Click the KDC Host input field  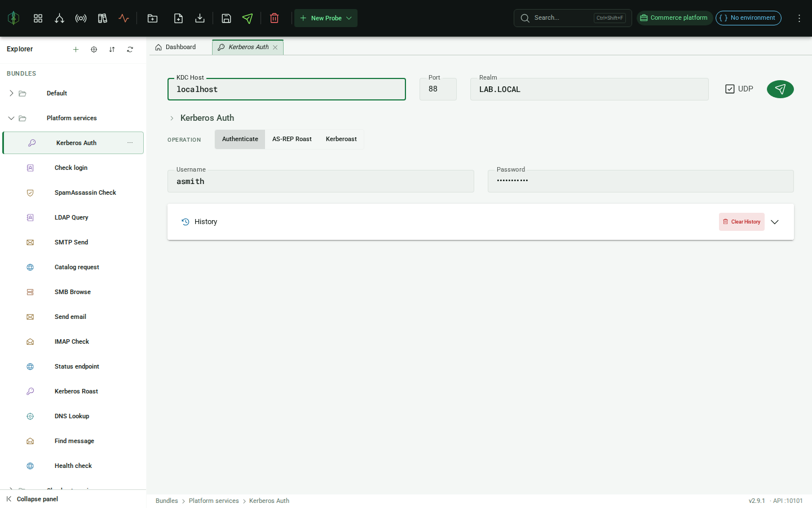pyautogui.click(x=286, y=89)
